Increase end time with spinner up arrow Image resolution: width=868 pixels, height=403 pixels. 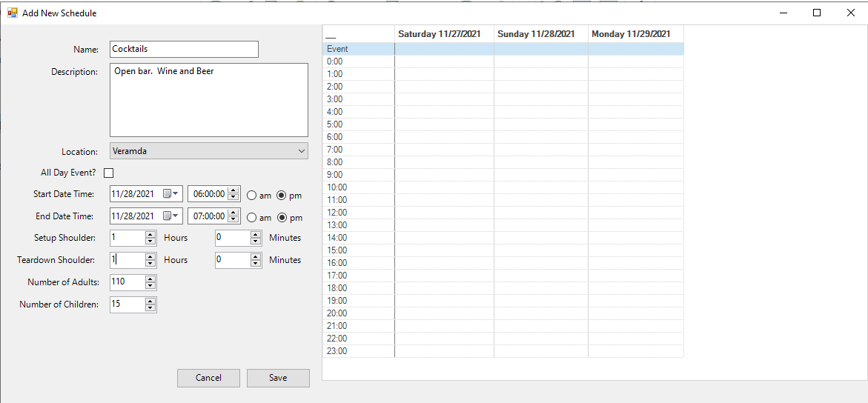(233, 213)
